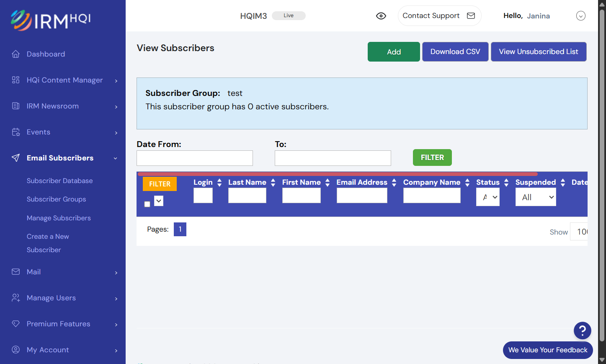Click the eye preview icon in header
This screenshot has height=364, width=606.
(381, 16)
